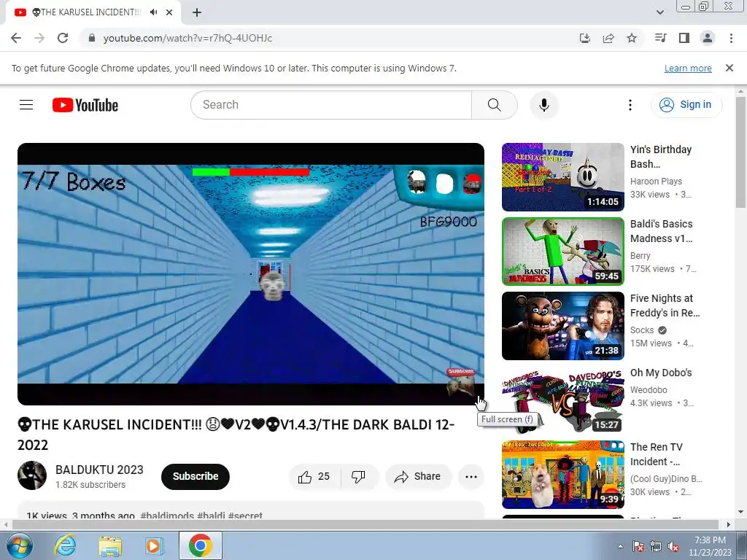Viewport: 747px width, 560px height.
Task: Click the Socks channel name
Action: click(x=642, y=330)
